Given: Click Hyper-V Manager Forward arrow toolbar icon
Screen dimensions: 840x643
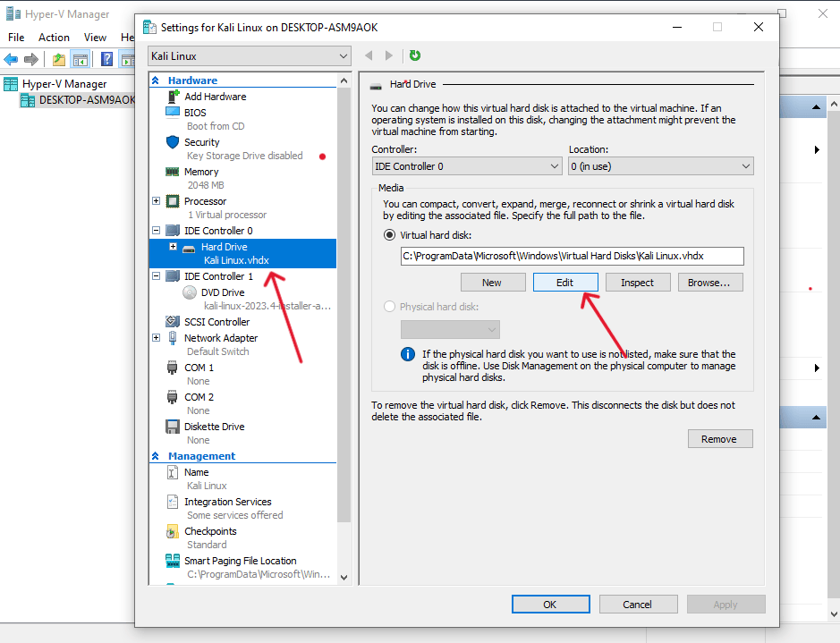Looking at the screenshot, I should (x=31, y=59).
